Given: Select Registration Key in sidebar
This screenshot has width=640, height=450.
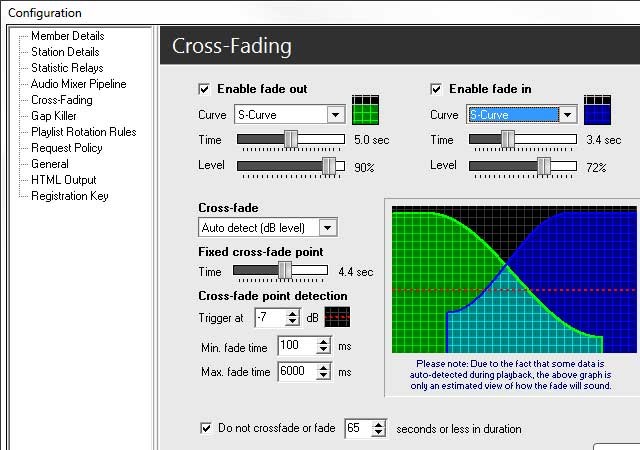Looking at the screenshot, I should coord(69,196).
